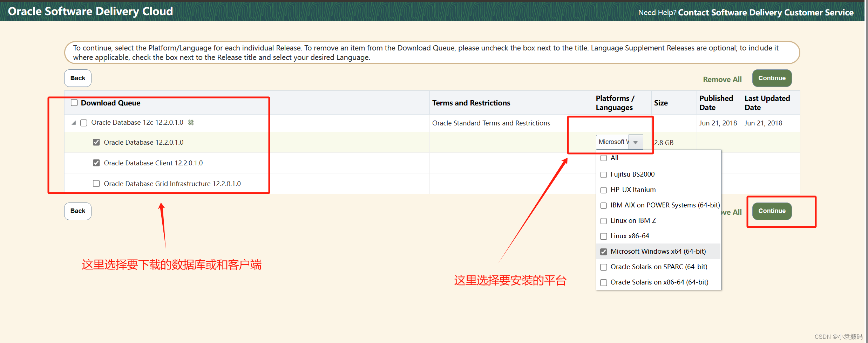Open Contact Software Delivery Customer Service link

tap(766, 13)
